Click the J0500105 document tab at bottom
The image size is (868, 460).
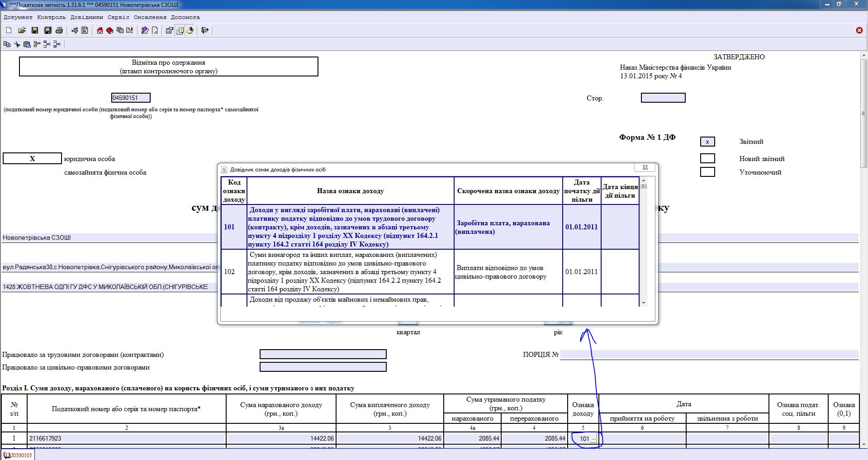(x=18, y=455)
